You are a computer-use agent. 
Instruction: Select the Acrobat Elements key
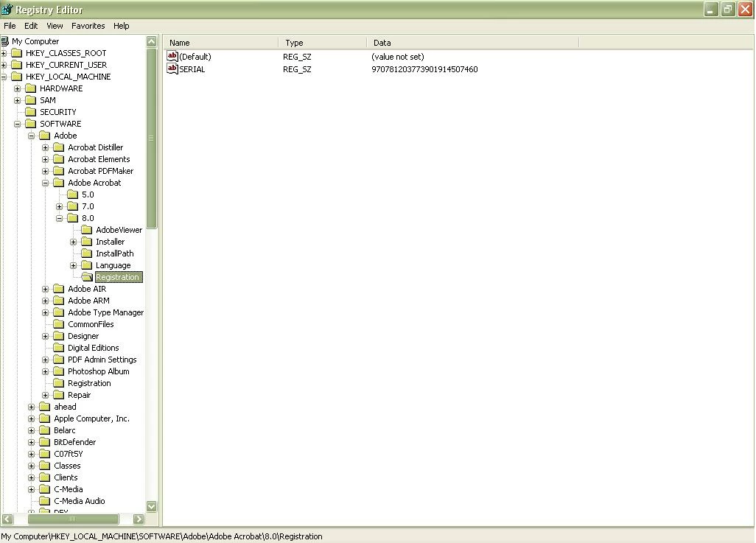click(99, 159)
